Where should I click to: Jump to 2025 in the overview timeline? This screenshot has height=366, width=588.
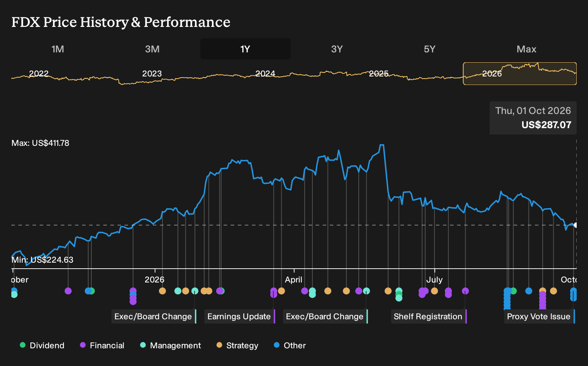[x=379, y=74]
